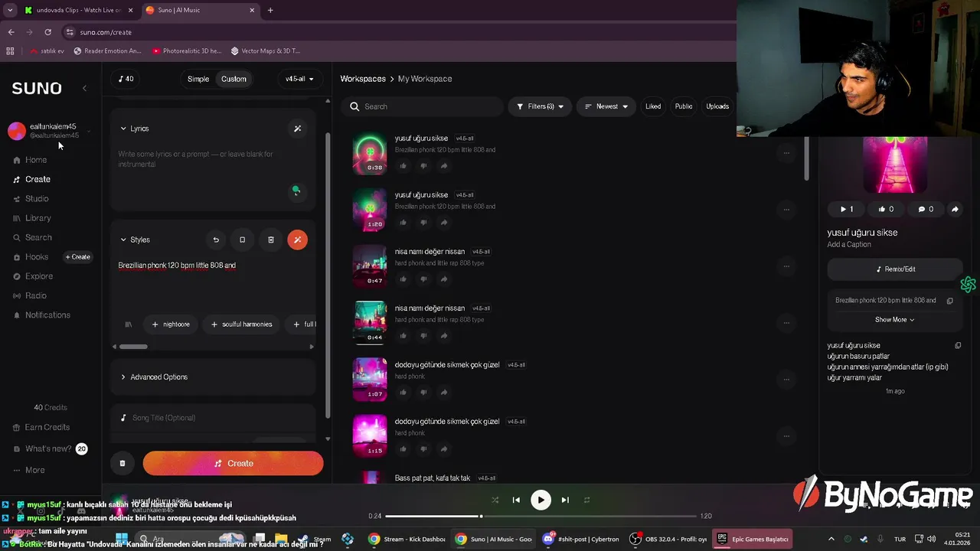Image resolution: width=980 pixels, height=551 pixels.
Task: Go to Workspaces in the breadcrumb
Action: click(363, 79)
